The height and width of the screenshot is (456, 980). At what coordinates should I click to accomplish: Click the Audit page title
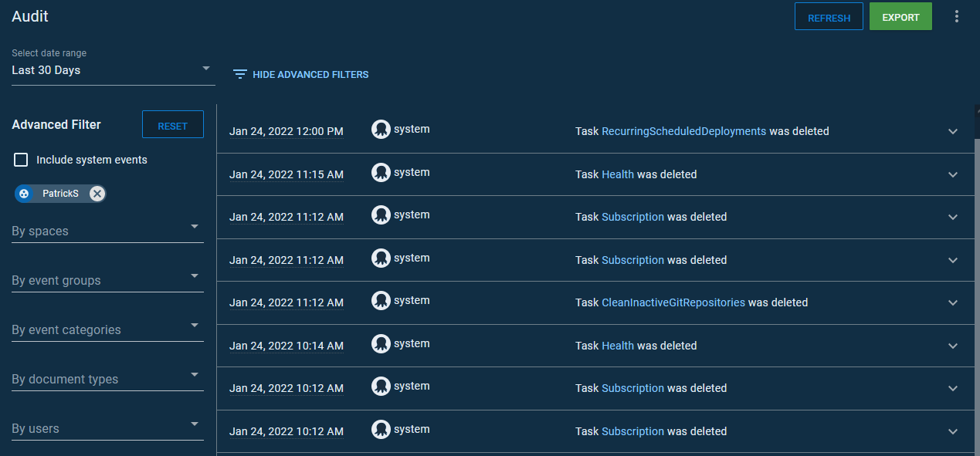pyautogui.click(x=30, y=16)
